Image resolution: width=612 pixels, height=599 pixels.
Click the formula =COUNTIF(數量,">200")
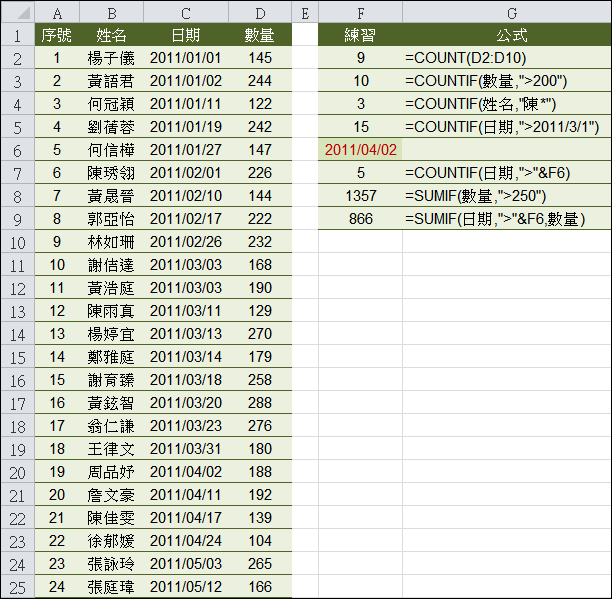pyautogui.click(x=507, y=81)
